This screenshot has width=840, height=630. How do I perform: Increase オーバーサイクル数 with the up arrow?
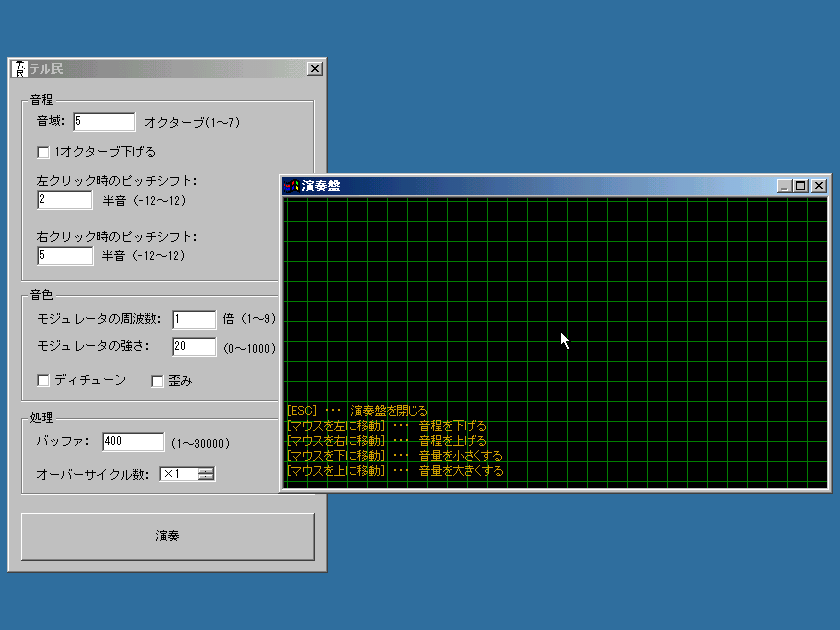click(206, 470)
